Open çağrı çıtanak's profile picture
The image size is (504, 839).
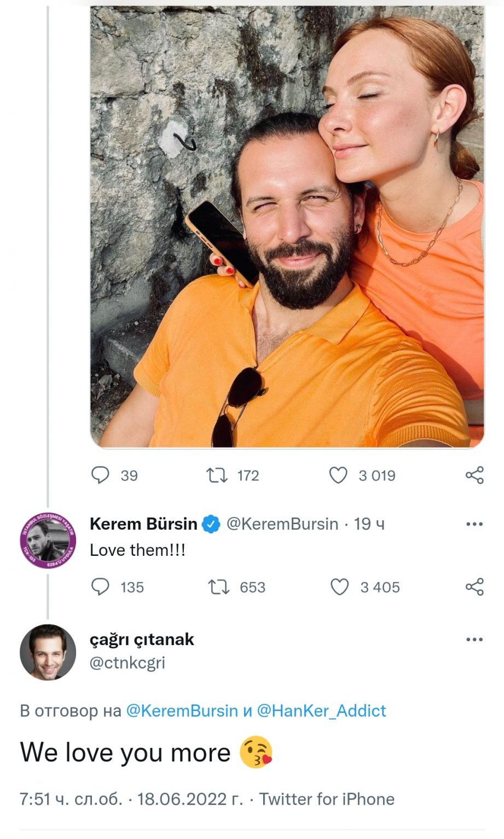point(48,652)
